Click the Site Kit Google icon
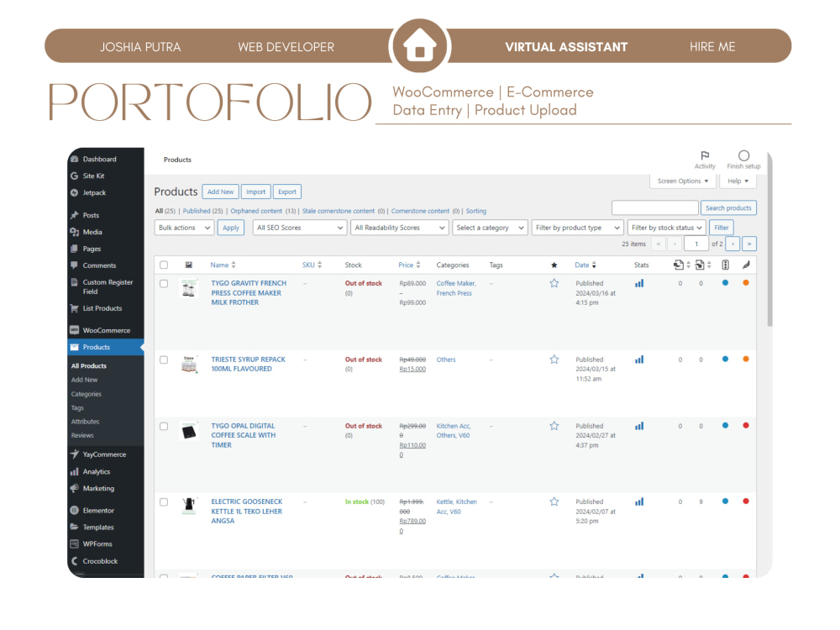840x630 pixels. pos(75,176)
